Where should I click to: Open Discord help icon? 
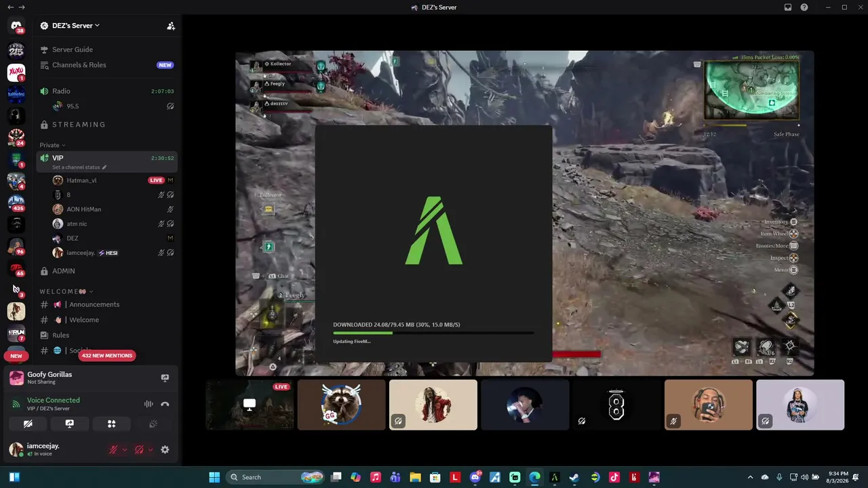tap(804, 7)
